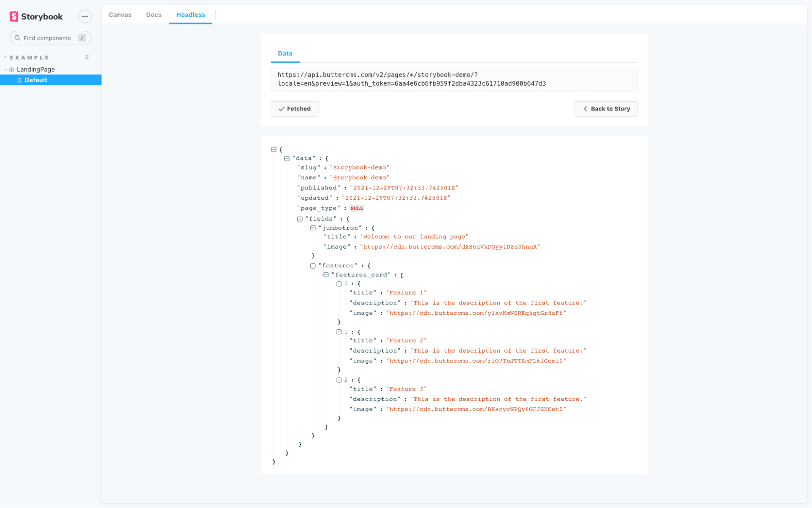Collapse the "features" JSON node

(x=313, y=266)
